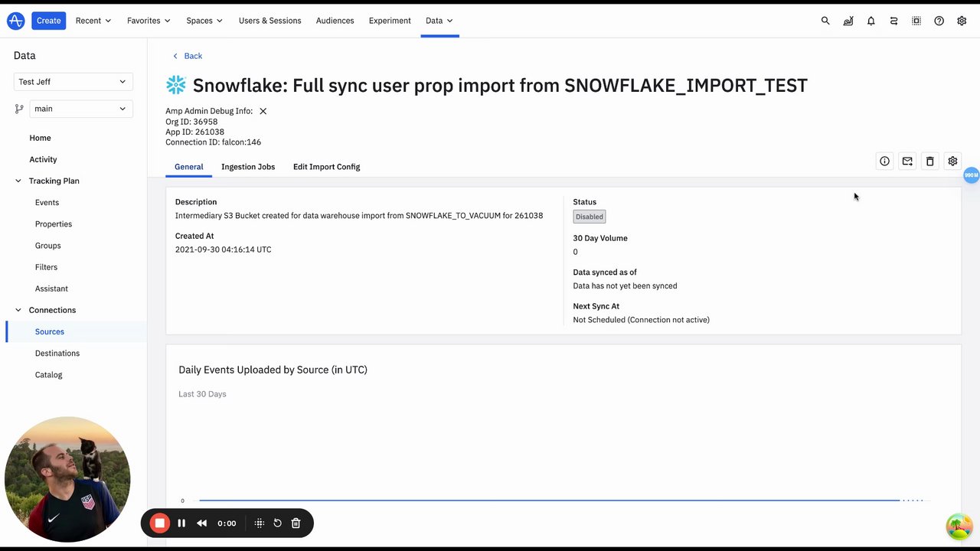The image size is (980, 551).
Task: Click the swap arrows icon in top bar
Action: pyautogui.click(x=893, y=21)
